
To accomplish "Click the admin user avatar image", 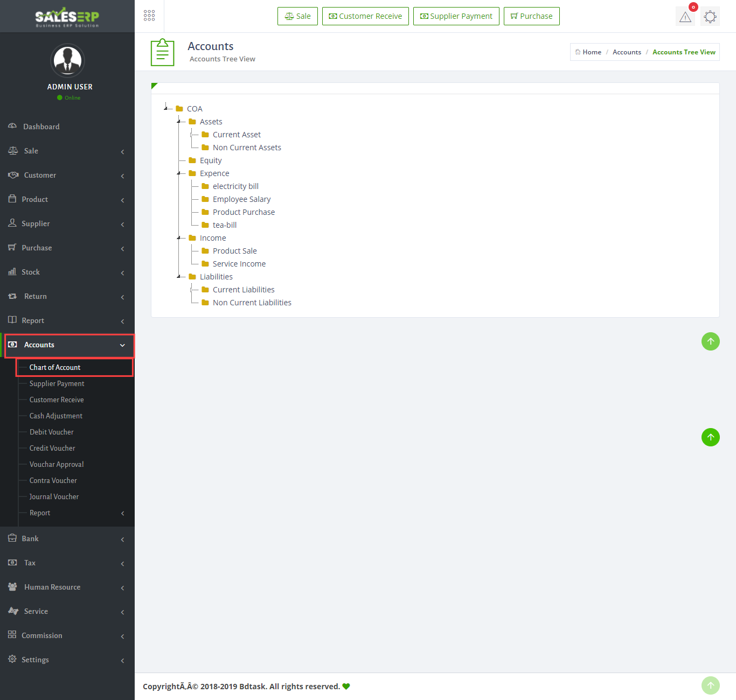I will pyautogui.click(x=67, y=60).
